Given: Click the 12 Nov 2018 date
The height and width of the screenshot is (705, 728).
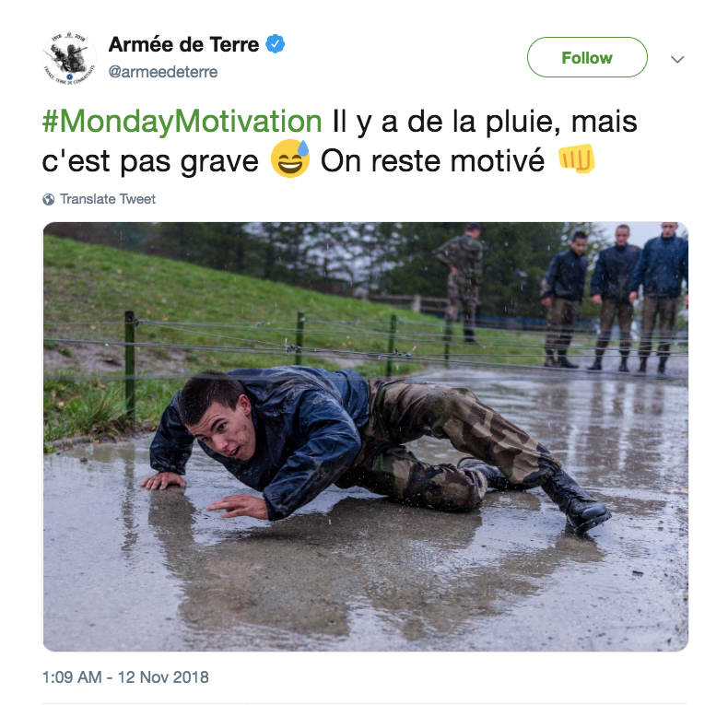Looking at the screenshot, I should [x=163, y=677].
